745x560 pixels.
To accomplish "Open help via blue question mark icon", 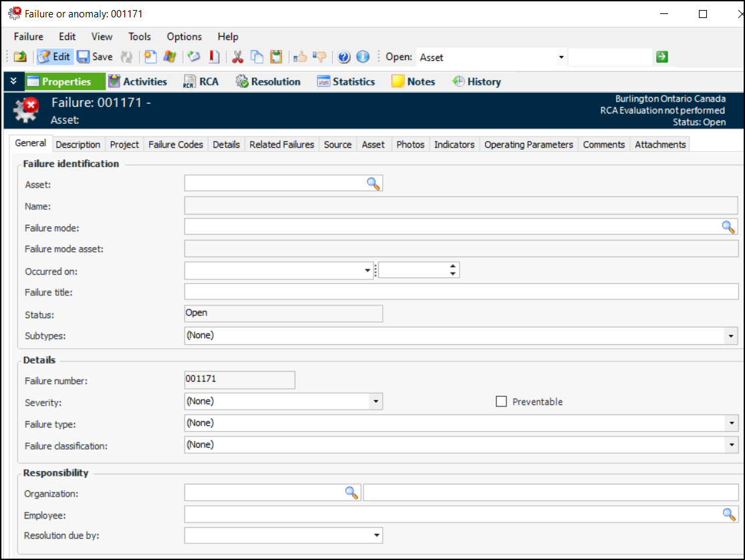I will [x=344, y=57].
